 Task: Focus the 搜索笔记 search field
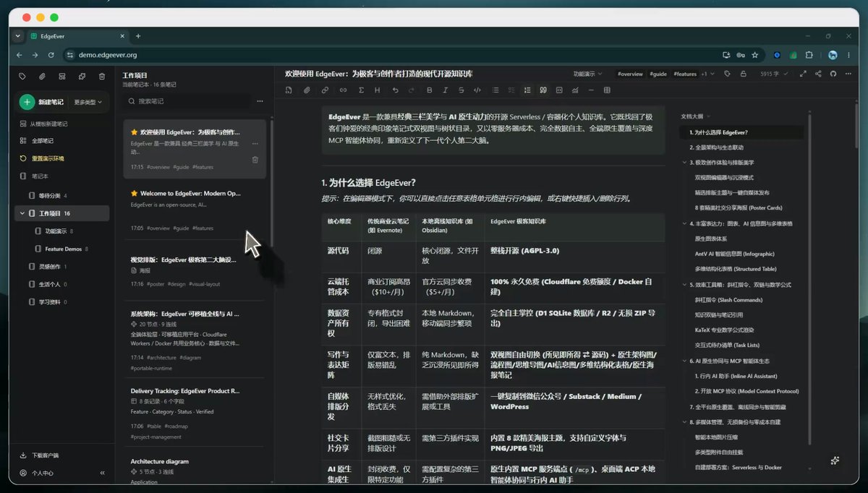click(x=188, y=101)
